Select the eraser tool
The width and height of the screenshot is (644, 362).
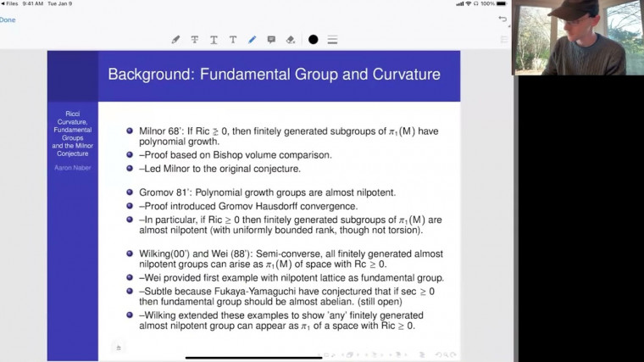291,40
